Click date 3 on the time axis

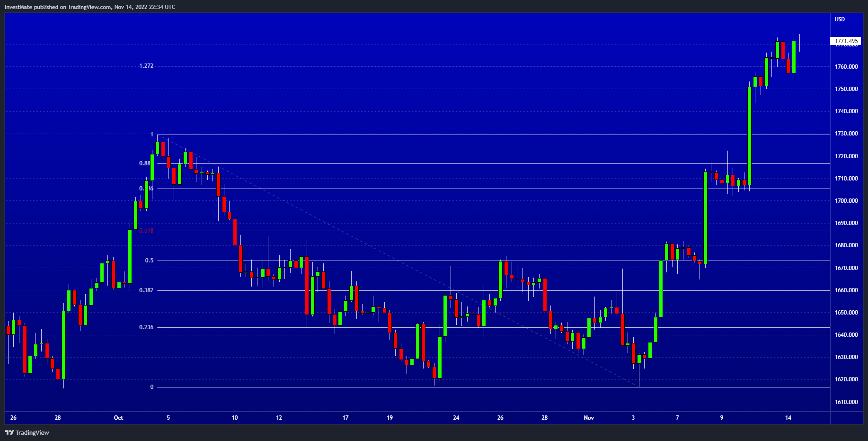pyautogui.click(x=633, y=418)
